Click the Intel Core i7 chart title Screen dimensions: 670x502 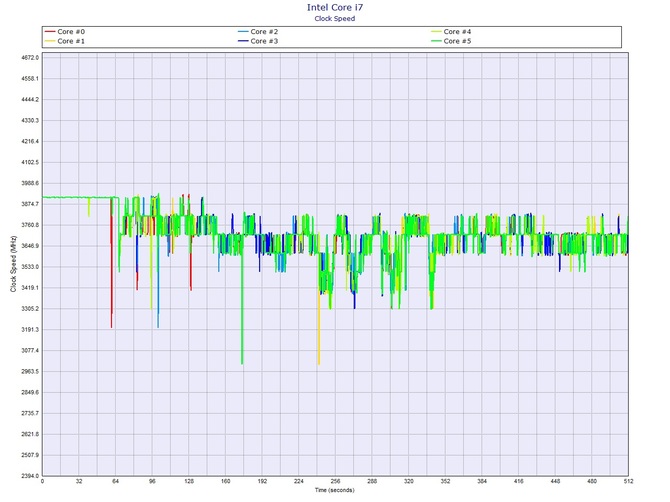coord(335,7)
